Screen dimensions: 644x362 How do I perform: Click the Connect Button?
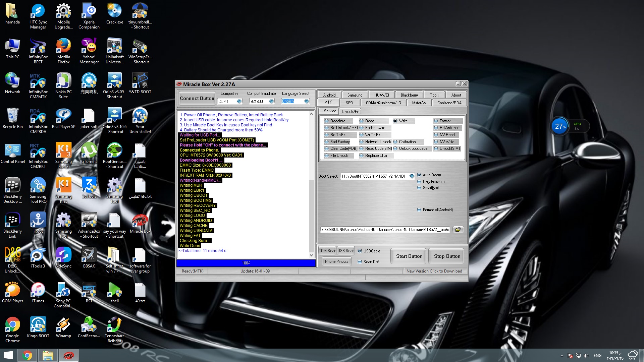tap(197, 98)
